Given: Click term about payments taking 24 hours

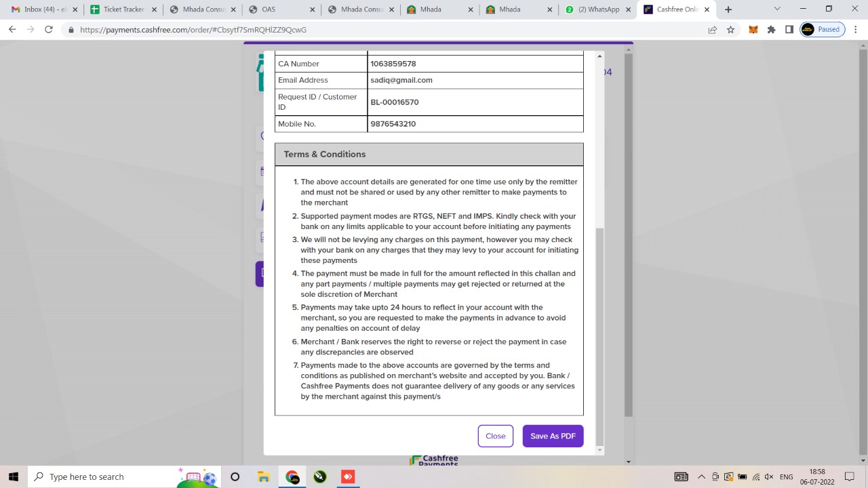Looking at the screenshot, I should point(433,318).
